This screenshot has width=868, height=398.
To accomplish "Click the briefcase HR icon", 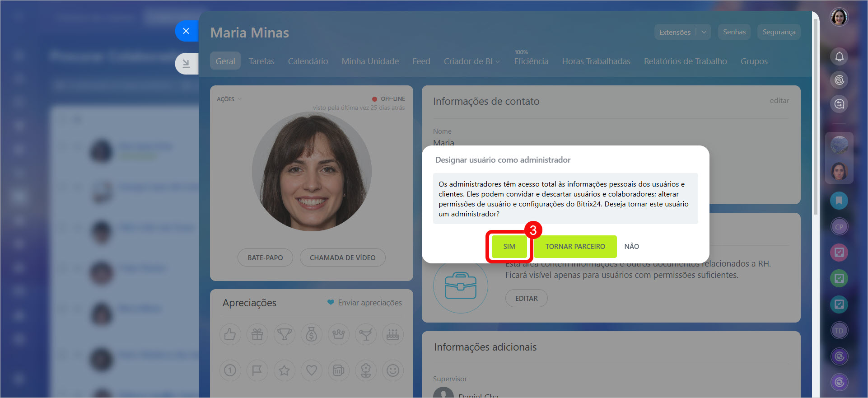I will coord(460,286).
